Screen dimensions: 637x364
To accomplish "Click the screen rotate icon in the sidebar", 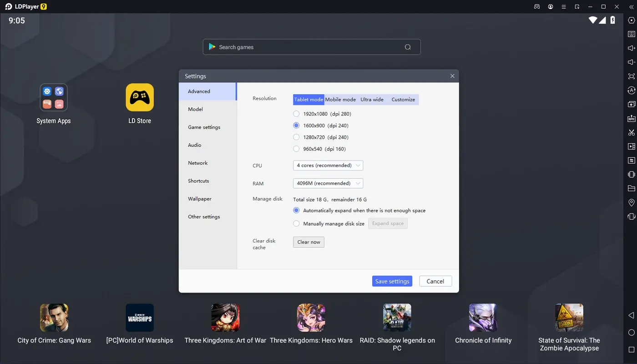I will click(631, 90).
